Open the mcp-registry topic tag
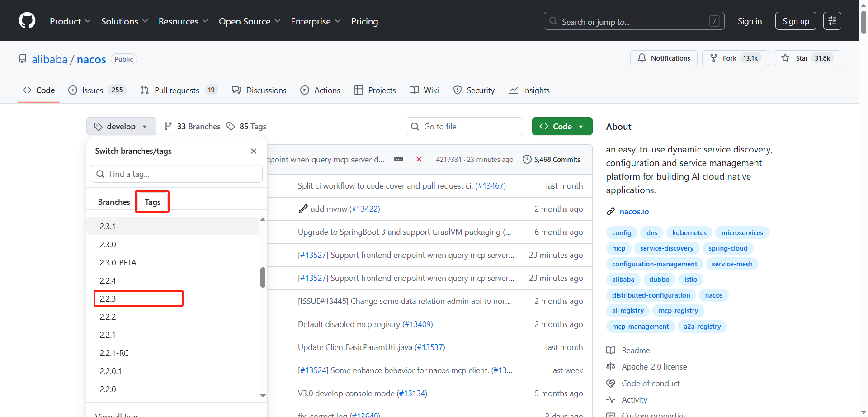 point(678,310)
